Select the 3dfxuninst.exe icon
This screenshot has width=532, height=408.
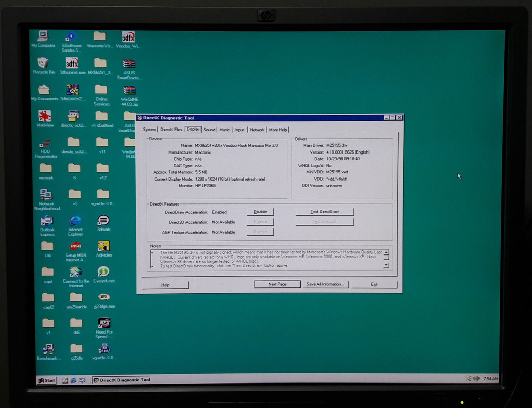tap(72, 65)
